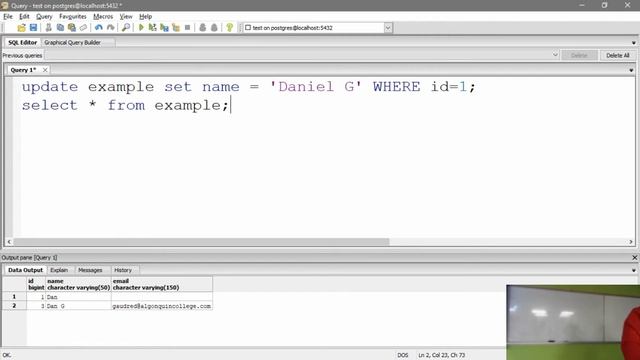This screenshot has height=360, width=640.
Task: Open Find and Replace magnifier icon
Action: 126,28
